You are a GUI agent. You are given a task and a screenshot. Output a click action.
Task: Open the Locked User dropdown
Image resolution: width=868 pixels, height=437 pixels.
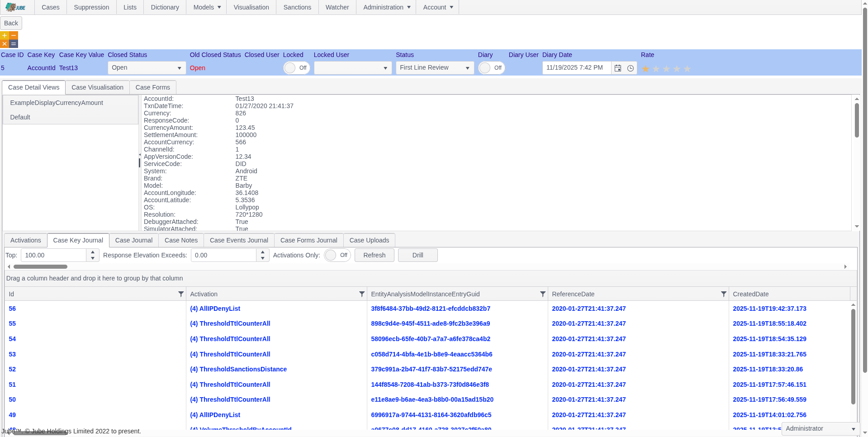pos(385,68)
